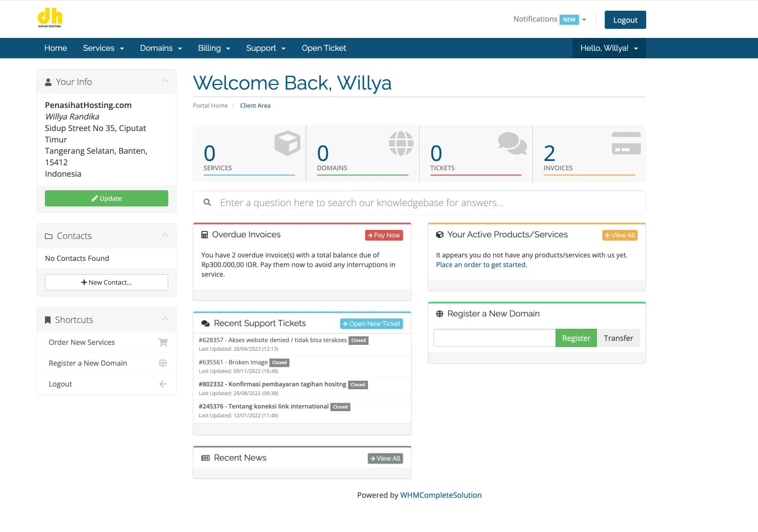The image size is (758, 532).
Task: Collapse the Your Info panel
Action: 165,81
